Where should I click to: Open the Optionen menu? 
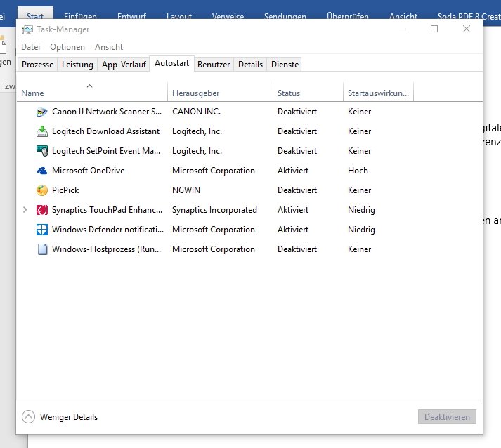point(67,47)
